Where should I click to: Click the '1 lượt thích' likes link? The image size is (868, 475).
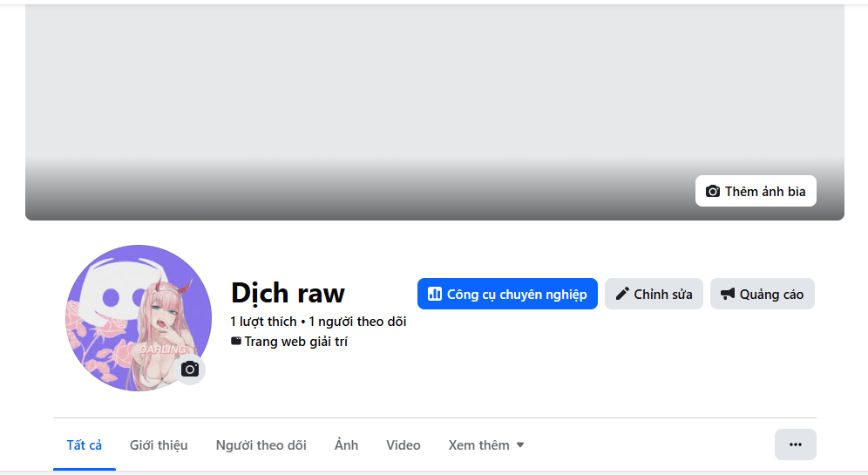click(x=263, y=322)
